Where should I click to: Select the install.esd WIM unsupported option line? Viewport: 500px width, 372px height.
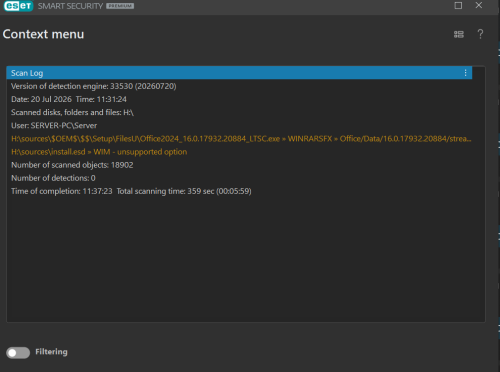click(239, 152)
